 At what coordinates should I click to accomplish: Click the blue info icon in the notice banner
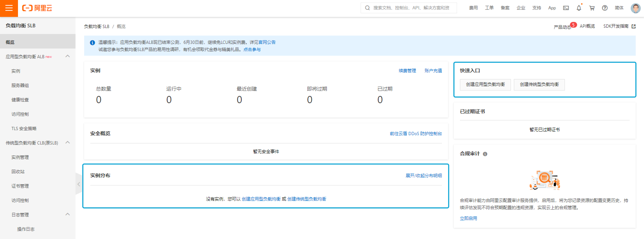92,43
